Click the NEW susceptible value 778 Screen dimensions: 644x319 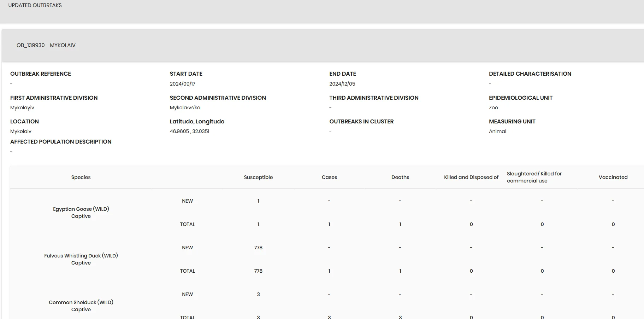tap(258, 248)
